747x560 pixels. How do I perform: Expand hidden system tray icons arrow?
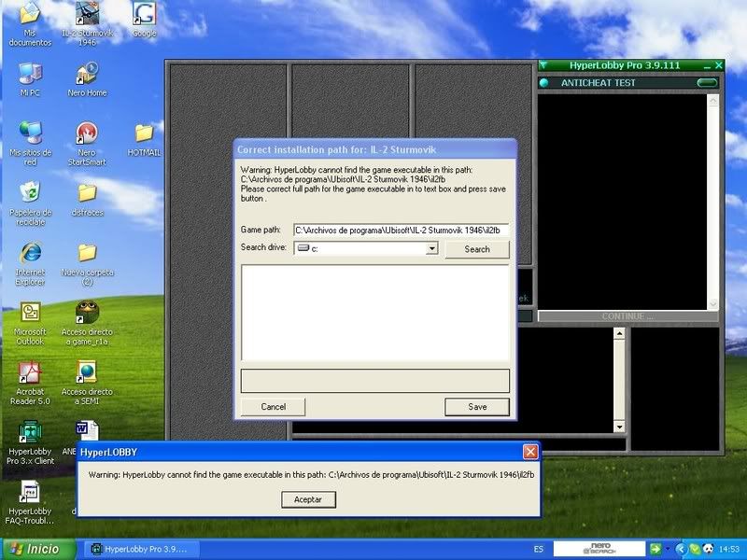[x=682, y=549]
